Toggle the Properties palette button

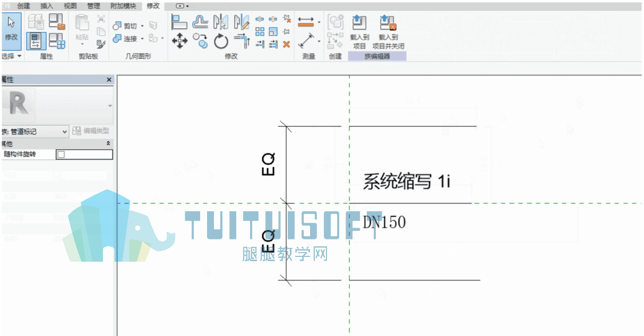(36, 41)
